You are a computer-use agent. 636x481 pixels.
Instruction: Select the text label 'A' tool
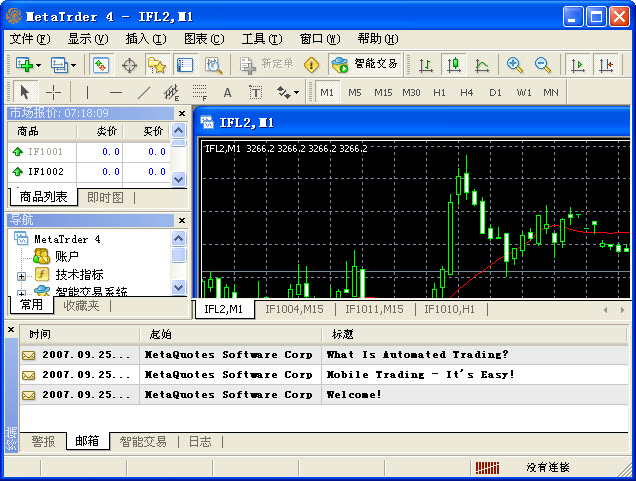227,92
